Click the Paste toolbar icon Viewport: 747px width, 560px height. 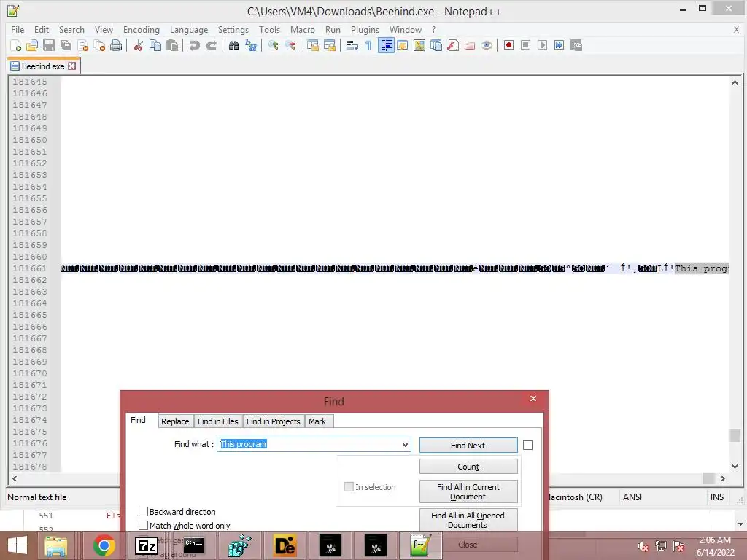click(172, 45)
